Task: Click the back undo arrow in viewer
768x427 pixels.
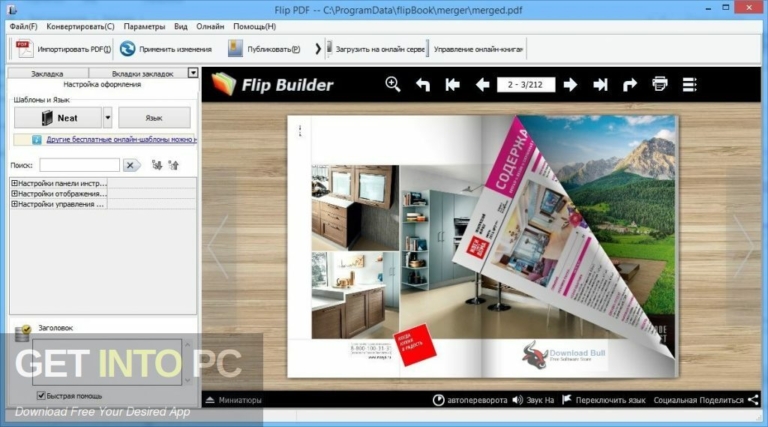Action: tap(423, 85)
